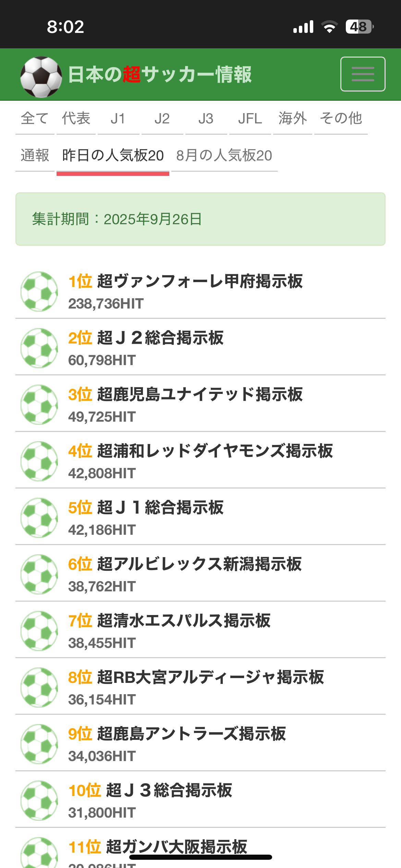The height and width of the screenshot is (868, 401).
Task: Switch to the 全て tab
Action: tap(35, 119)
